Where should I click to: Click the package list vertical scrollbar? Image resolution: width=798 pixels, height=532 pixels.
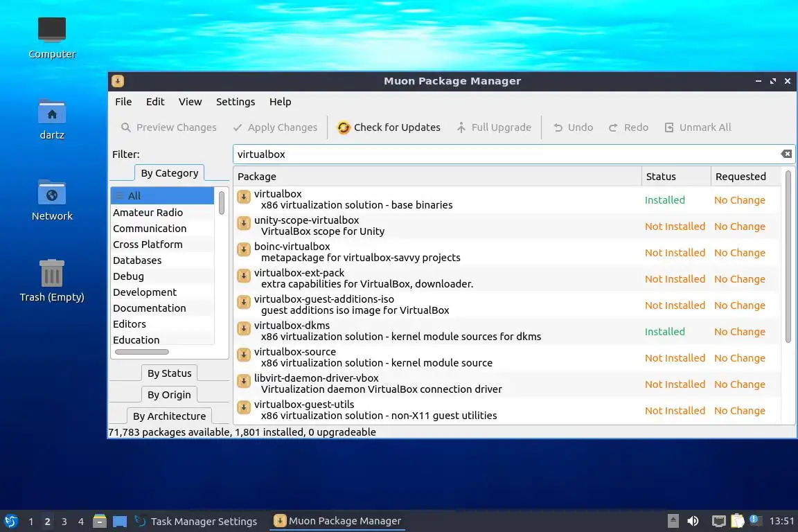pos(788,256)
